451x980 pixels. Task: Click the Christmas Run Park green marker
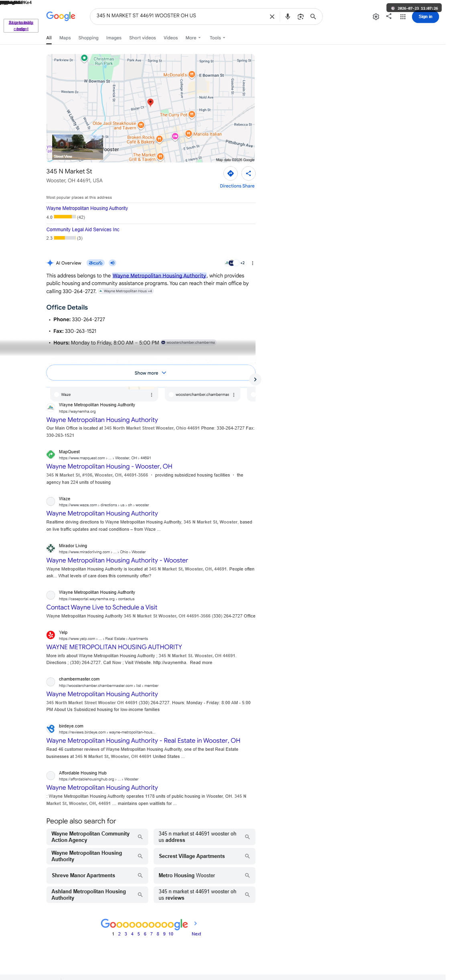84,58
